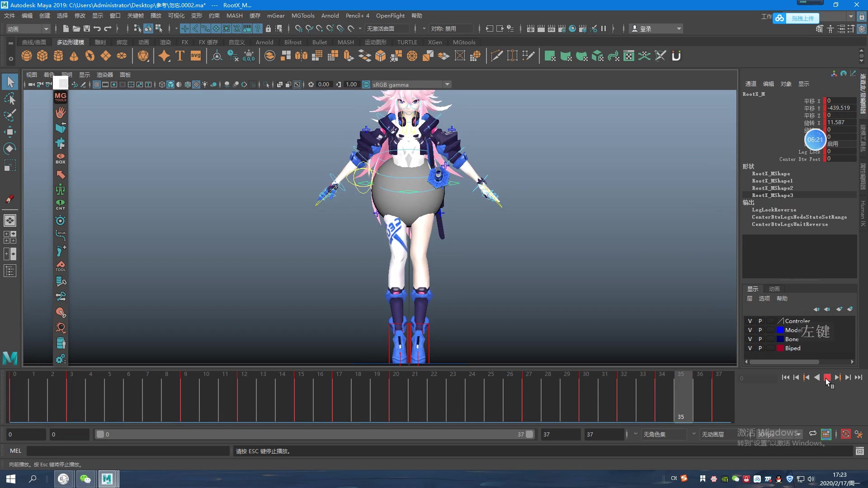Open the viewport 渲染器 renderer menu

105,75
